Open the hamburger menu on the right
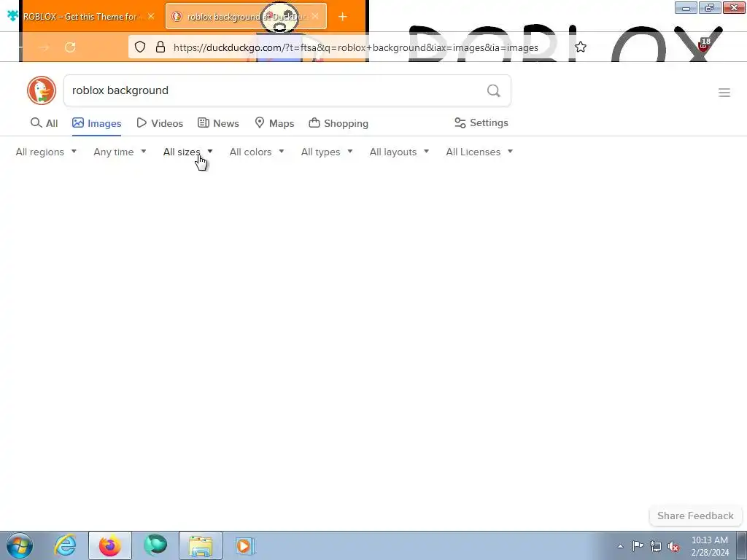The height and width of the screenshot is (560, 747). 724,93
